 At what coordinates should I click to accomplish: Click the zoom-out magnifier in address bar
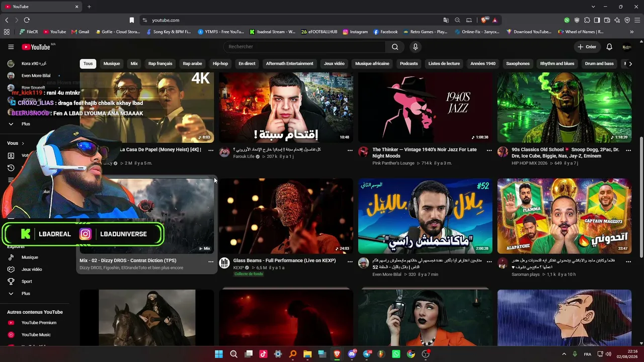click(x=457, y=20)
